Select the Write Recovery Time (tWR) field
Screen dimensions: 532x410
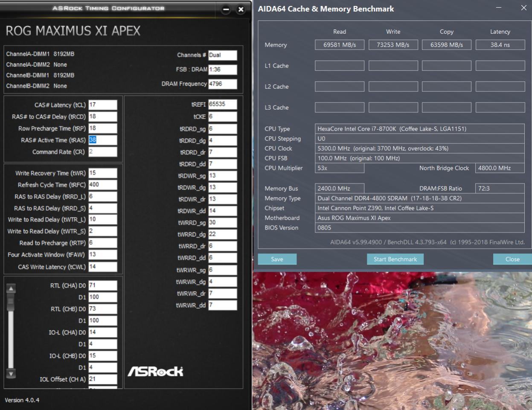[103, 173]
